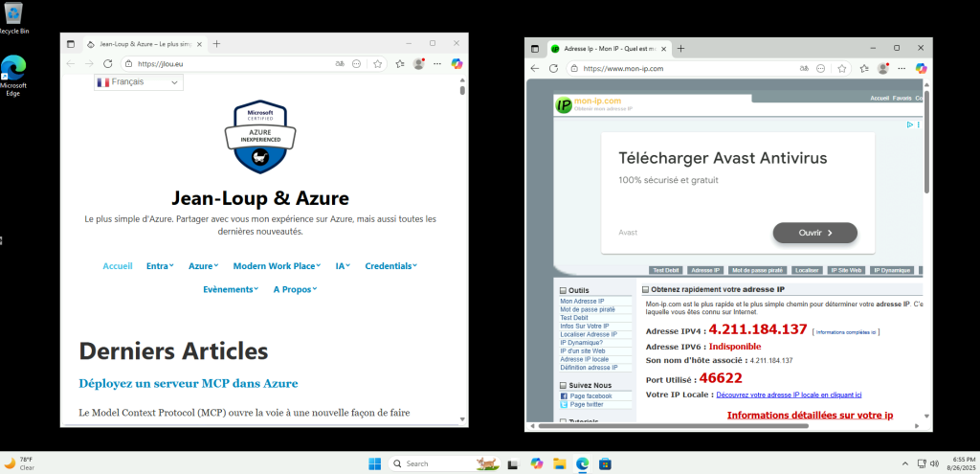Expand the Credentials menu

pos(391,266)
